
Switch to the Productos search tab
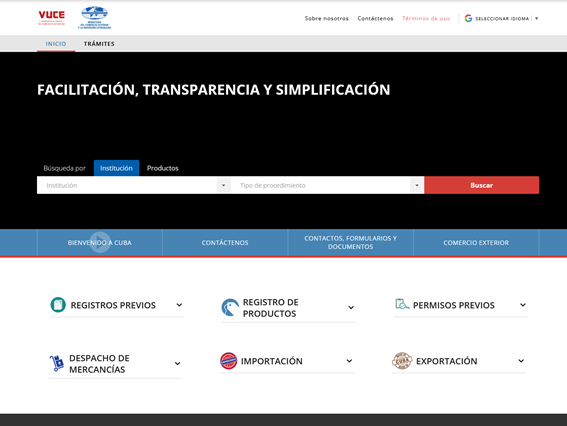(x=163, y=168)
